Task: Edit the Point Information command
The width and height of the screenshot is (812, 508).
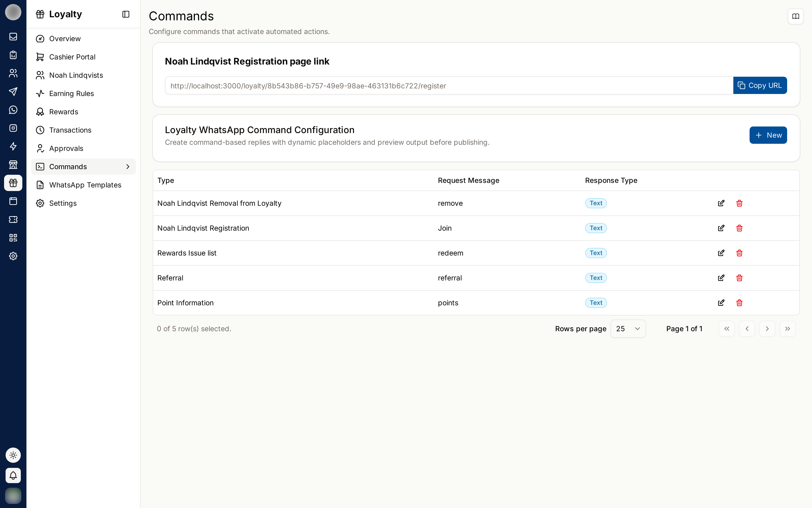Action: pos(721,303)
